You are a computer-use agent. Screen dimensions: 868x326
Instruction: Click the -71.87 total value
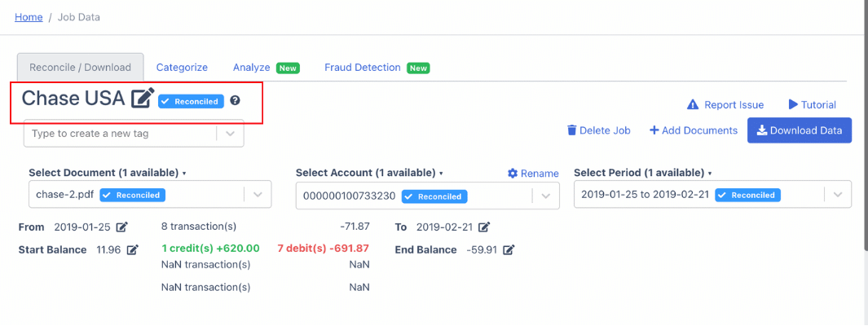coord(355,227)
